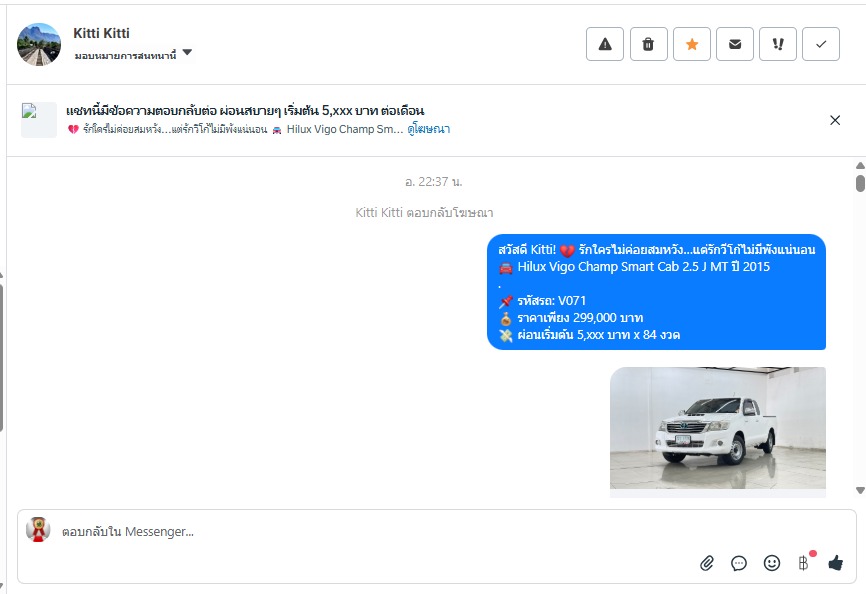
Task: Open saved replies speech bubble icon
Action: coord(739,563)
